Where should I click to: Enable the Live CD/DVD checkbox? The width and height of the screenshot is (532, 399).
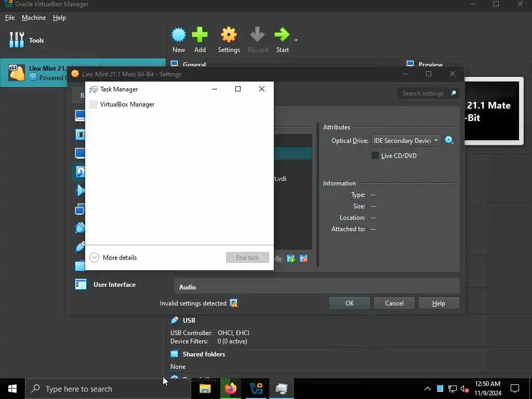(375, 155)
